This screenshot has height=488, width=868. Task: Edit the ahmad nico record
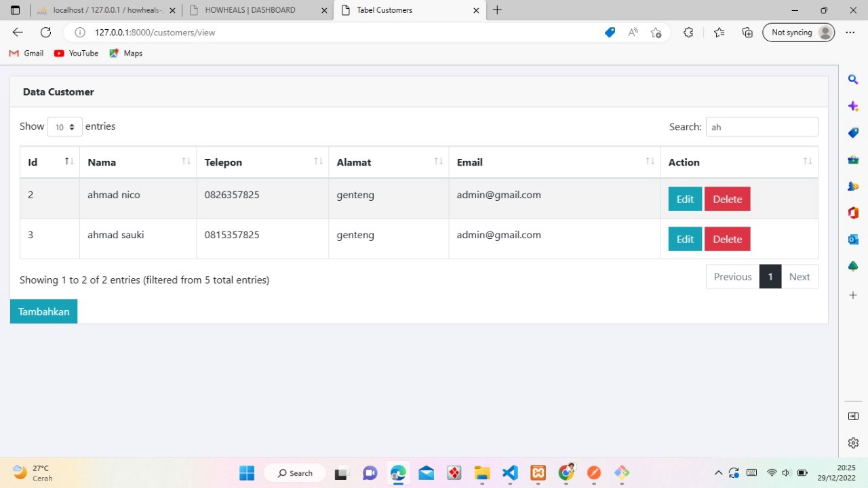(684, 199)
